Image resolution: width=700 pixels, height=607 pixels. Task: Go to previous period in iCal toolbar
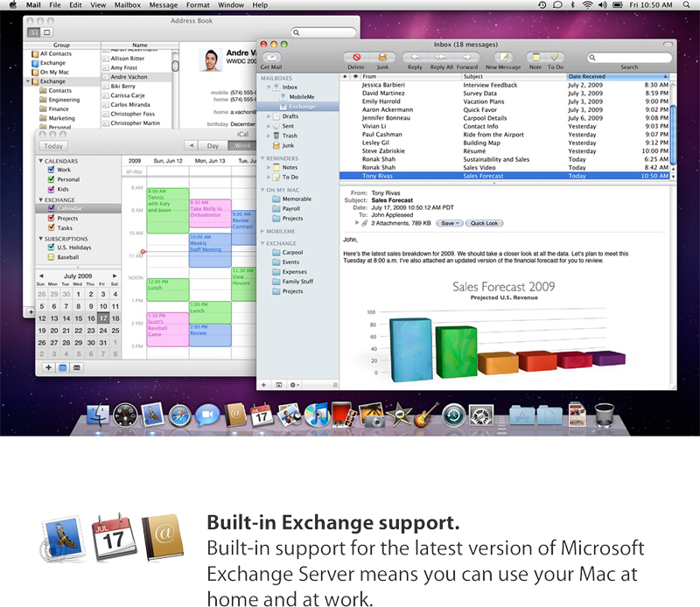[x=191, y=146]
